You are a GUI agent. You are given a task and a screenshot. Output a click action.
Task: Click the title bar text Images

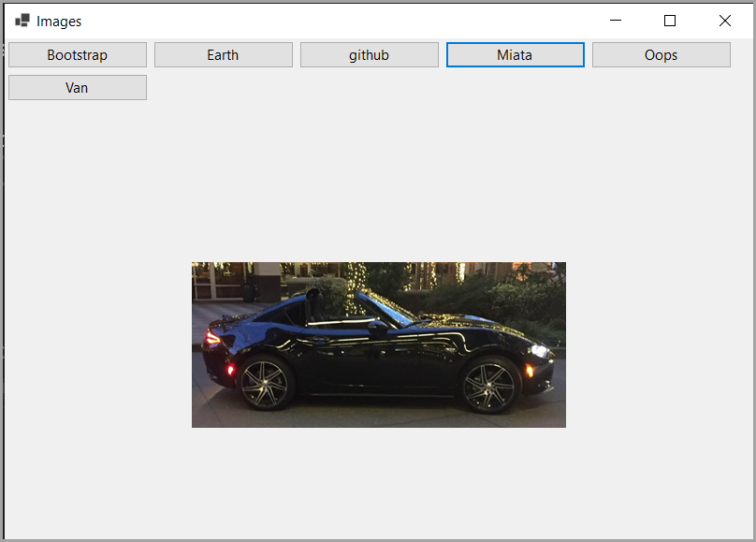[x=60, y=21]
